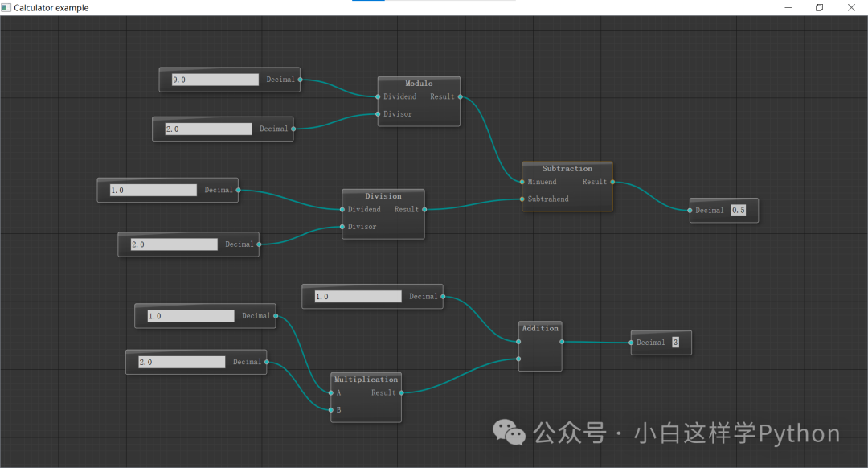The image size is (868, 468).
Task: Click the Calculator example icon in the title bar
Action: point(8,7)
